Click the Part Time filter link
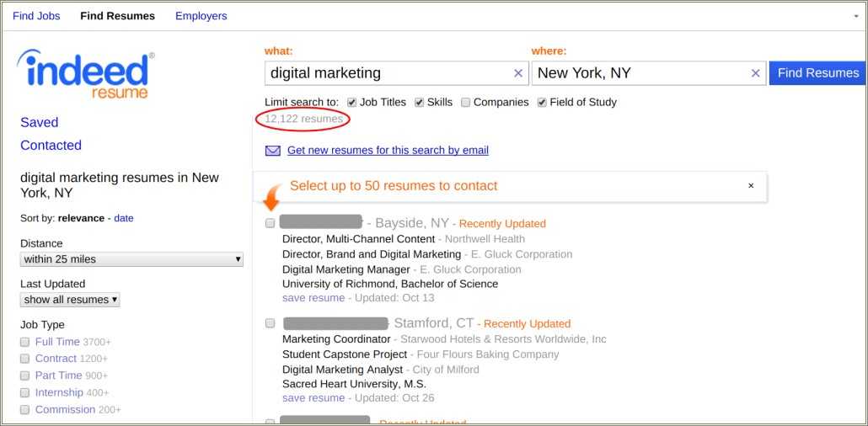The height and width of the screenshot is (426, 868). point(59,375)
